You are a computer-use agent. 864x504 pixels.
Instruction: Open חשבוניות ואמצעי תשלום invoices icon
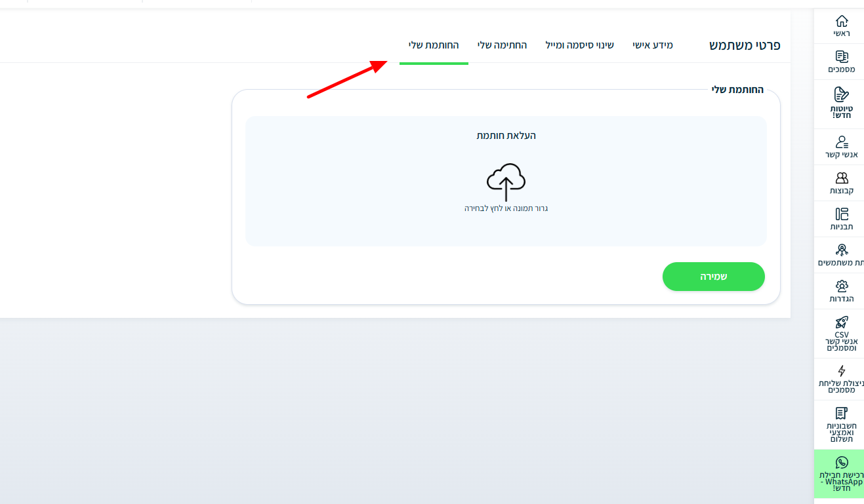(x=842, y=413)
